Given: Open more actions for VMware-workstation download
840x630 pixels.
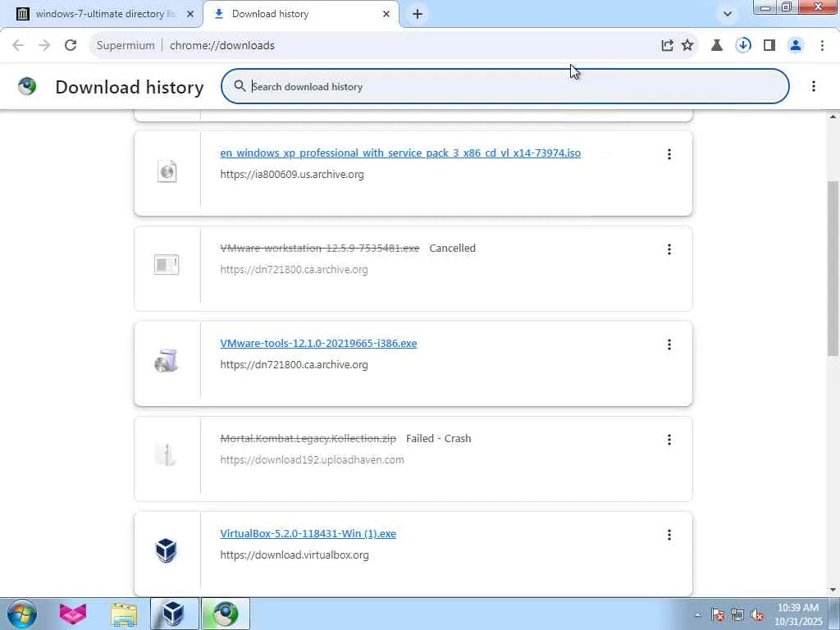Looking at the screenshot, I should pyautogui.click(x=669, y=249).
